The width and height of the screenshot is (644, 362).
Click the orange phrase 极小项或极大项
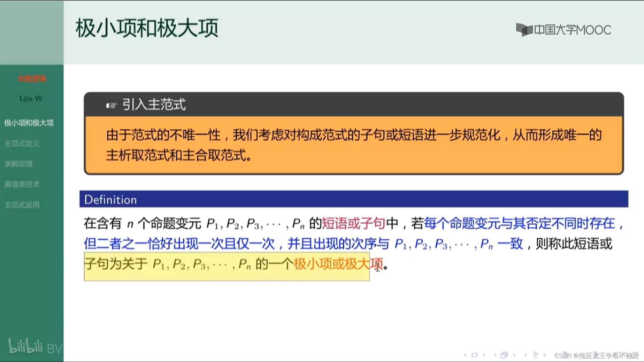[x=338, y=264]
